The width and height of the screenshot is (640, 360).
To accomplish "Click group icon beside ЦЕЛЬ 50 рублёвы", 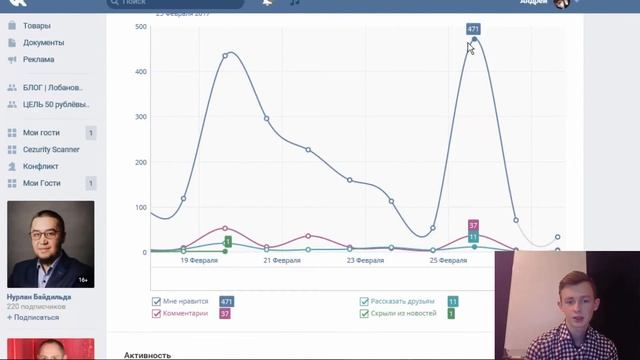I will pyautogui.click(x=12, y=104).
